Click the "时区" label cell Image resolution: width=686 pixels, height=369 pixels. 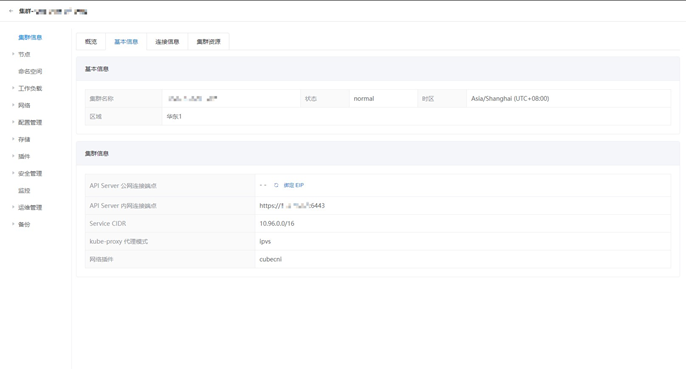point(442,98)
